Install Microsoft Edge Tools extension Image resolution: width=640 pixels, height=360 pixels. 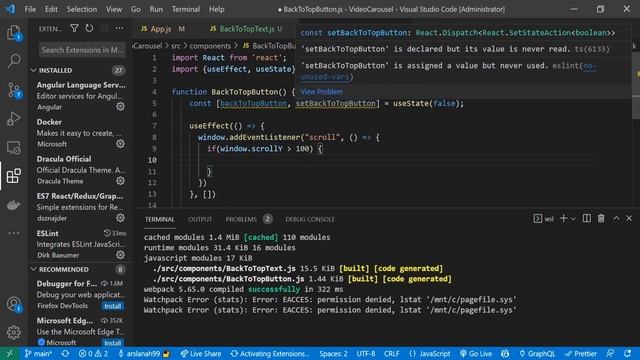pyautogui.click(x=112, y=343)
